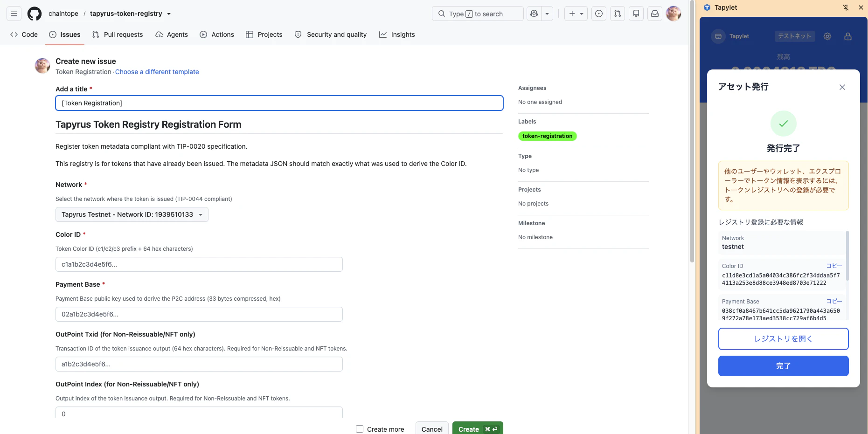
Task: Open the Network selection dropdown
Action: [x=132, y=214]
